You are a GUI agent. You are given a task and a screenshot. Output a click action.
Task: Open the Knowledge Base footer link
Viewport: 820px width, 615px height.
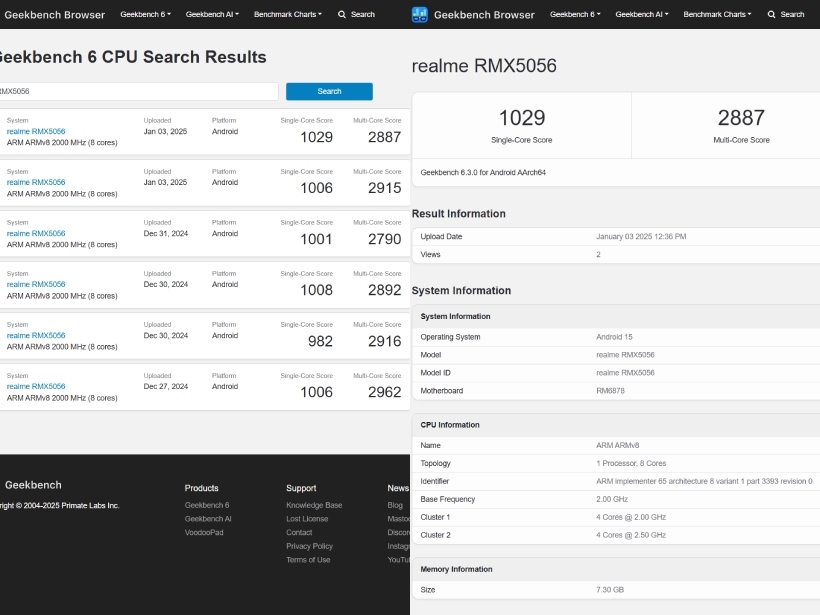coord(314,505)
